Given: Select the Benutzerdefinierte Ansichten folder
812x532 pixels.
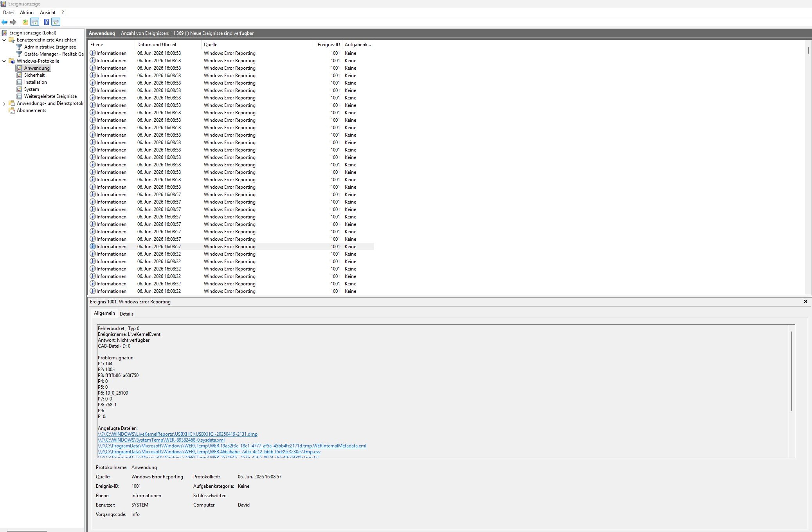Looking at the screenshot, I should pyautogui.click(x=47, y=40).
